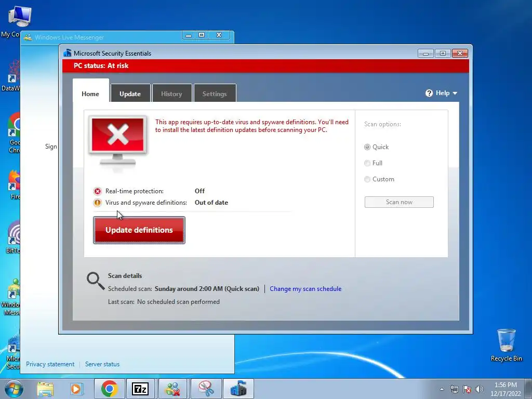Click the Real-time protection error icon
The height and width of the screenshot is (399, 532).
(x=97, y=191)
